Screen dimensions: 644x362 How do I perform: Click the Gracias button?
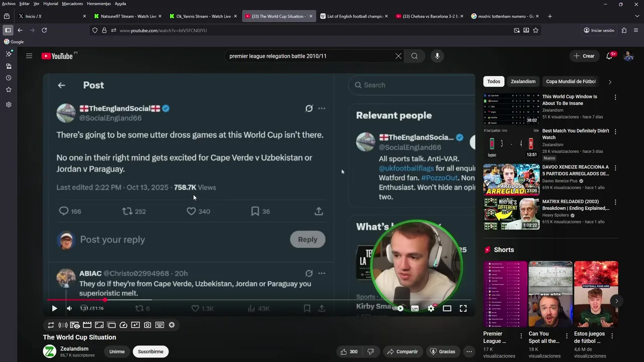pos(442,351)
